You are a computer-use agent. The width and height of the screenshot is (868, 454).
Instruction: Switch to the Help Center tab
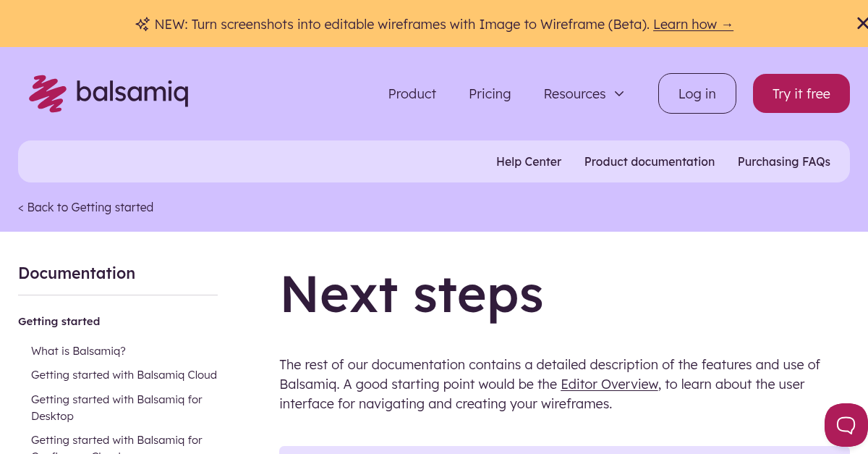529,161
